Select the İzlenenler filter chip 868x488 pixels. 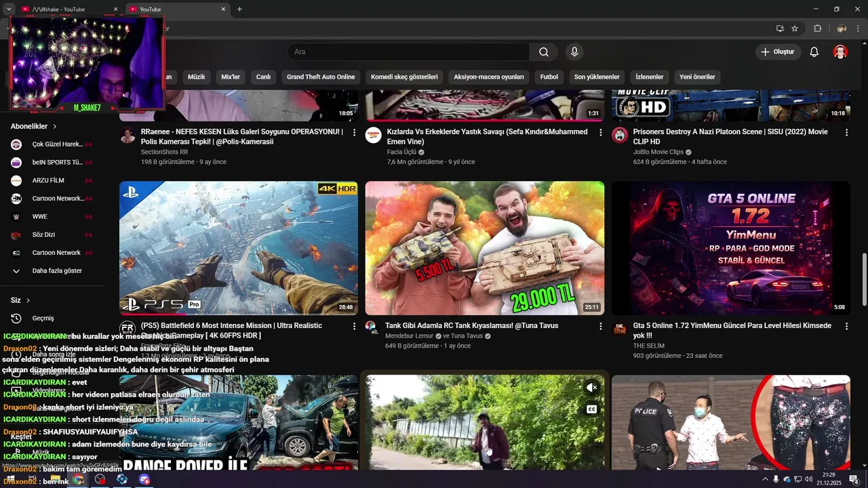coord(650,77)
